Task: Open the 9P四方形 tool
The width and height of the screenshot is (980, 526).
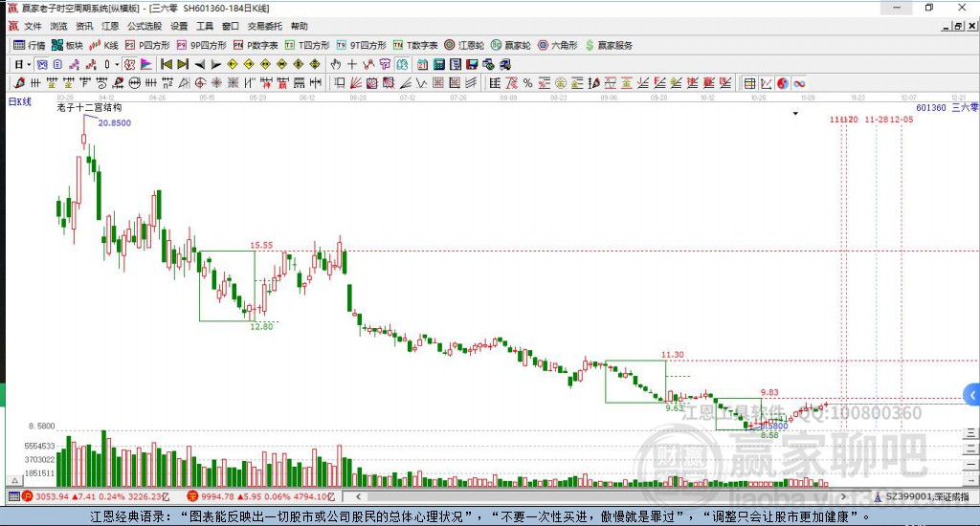Action: coord(201,45)
